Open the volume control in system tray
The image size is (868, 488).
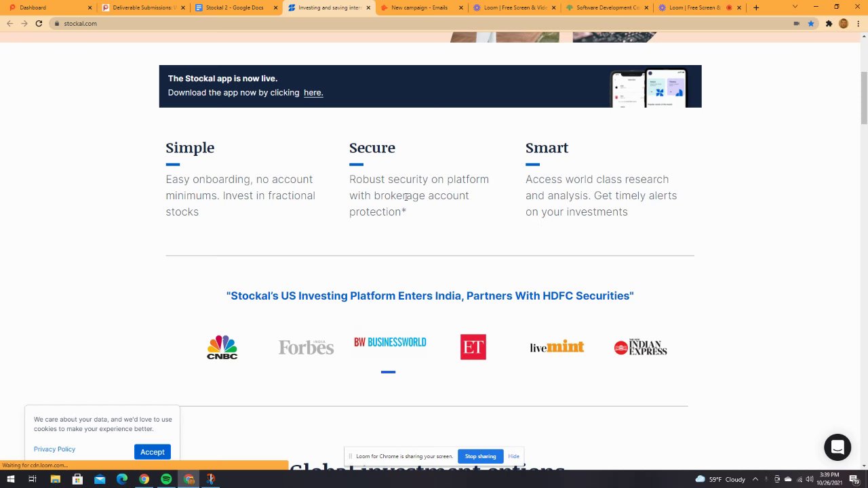click(x=809, y=479)
